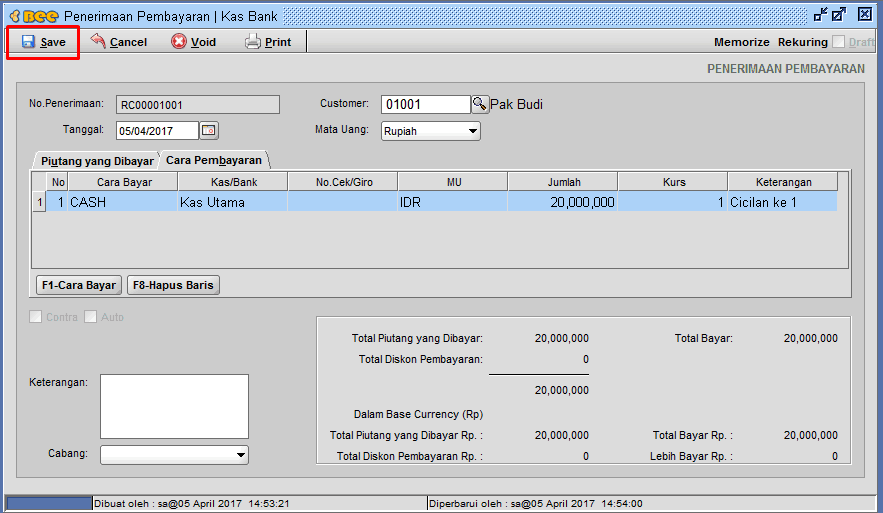Click inside the Keterangan text box

[x=174, y=406]
